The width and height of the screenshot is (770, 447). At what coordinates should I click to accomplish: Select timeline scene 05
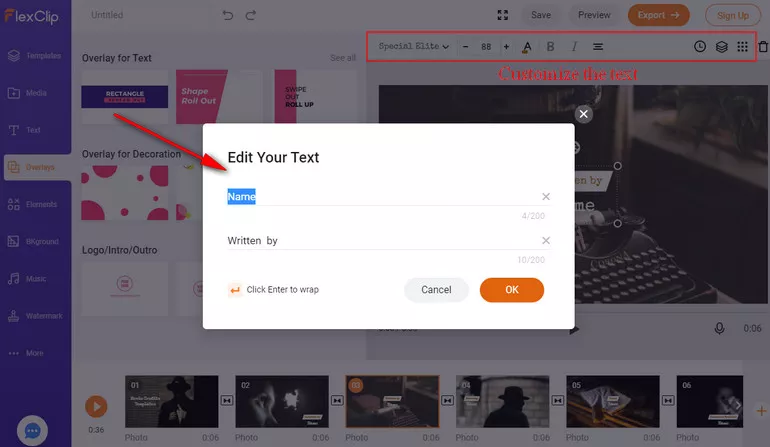pos(613,402)
